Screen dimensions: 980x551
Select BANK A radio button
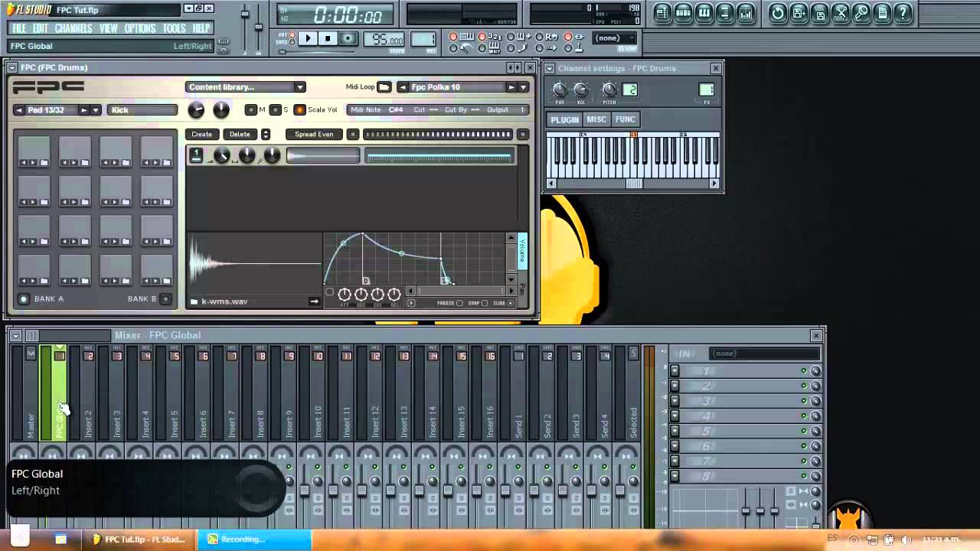pyautogui.click(x=24, y=299)
